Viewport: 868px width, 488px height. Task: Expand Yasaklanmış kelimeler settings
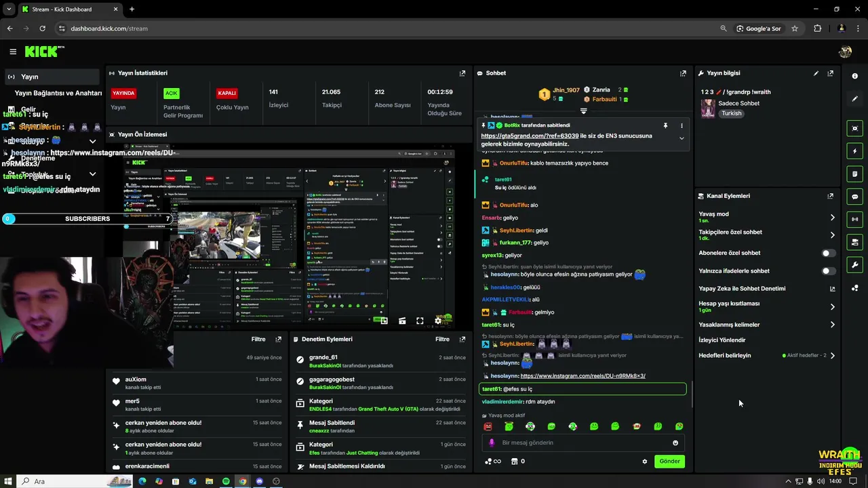pos(833,325)
